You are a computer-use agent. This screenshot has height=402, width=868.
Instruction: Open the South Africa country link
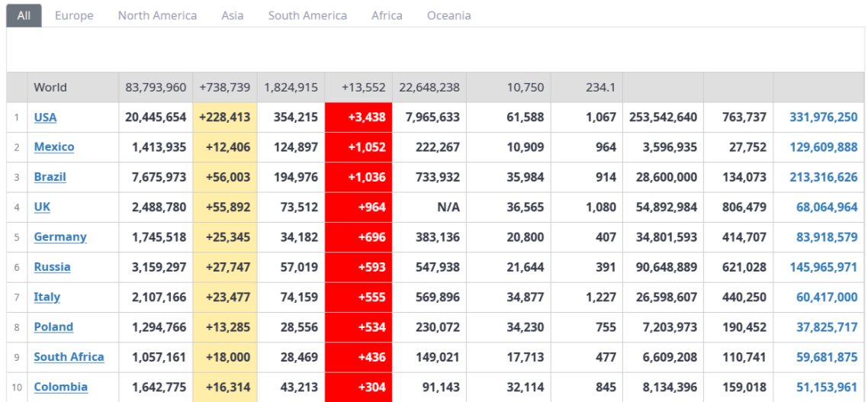tap(69, 356)
